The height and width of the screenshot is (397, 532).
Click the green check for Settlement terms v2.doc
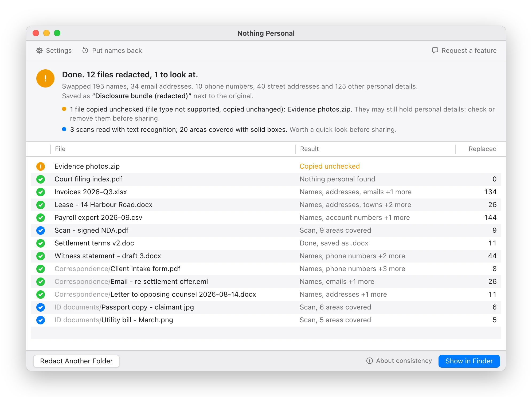[x=41, y=243]
